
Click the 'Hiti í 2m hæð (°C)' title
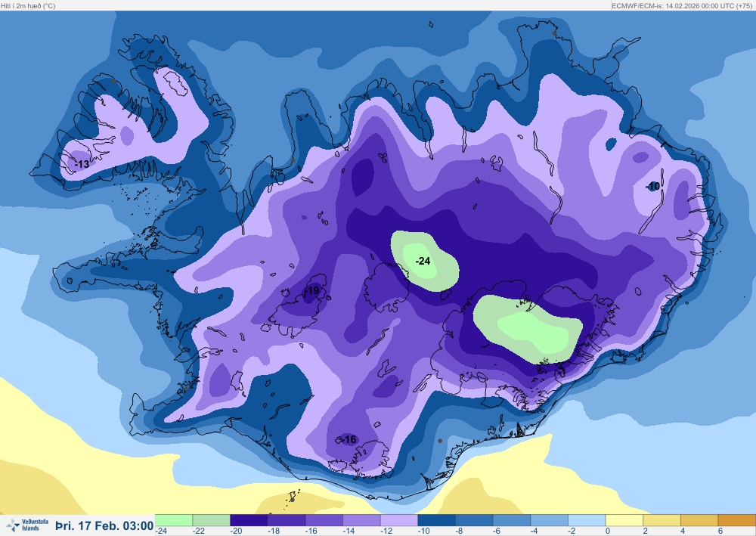pos(28,6)
